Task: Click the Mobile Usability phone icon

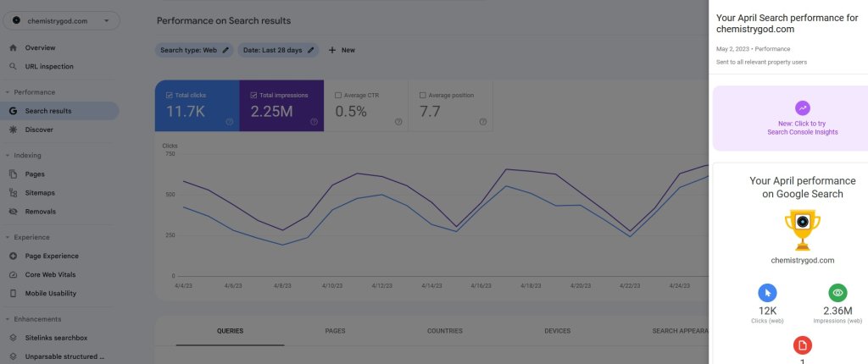Action: point(14,293)
